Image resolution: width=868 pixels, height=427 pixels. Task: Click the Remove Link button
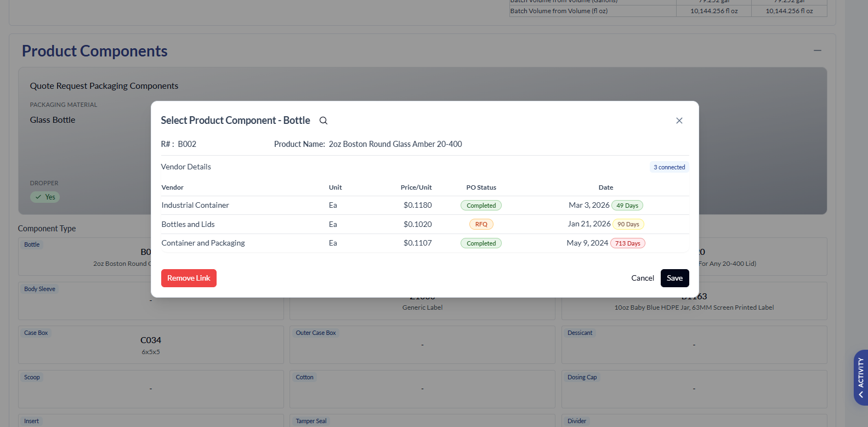pos(189,278)
